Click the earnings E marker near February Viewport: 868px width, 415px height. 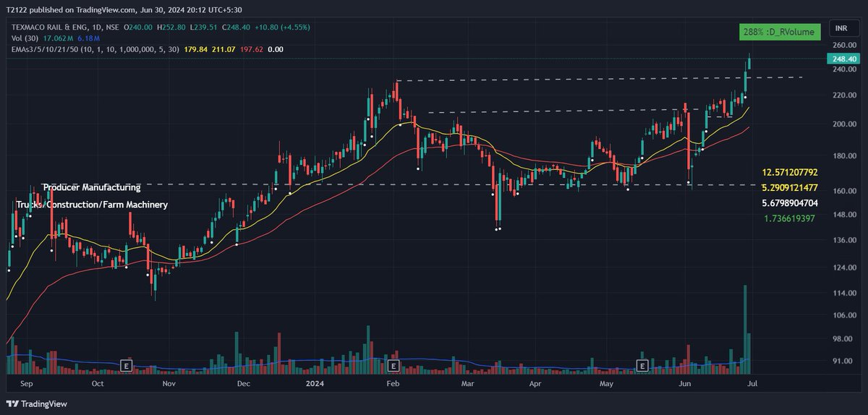393,364
